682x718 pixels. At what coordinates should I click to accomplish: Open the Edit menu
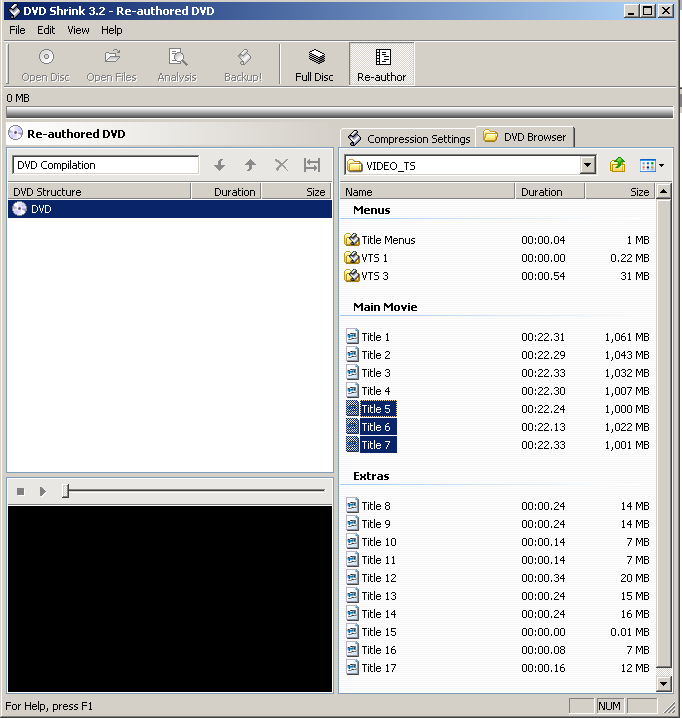pos(46,30)
